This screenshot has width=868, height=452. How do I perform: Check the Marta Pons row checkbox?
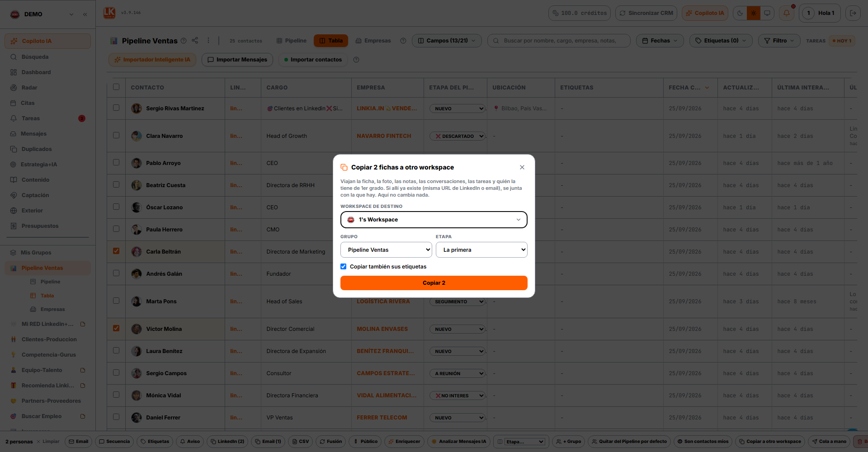tap(116, 301)
